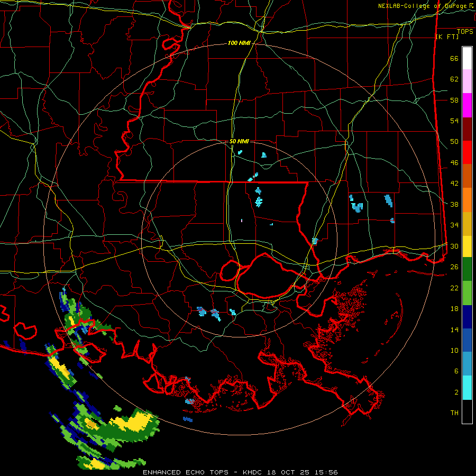The height and width of the screenshot is (476, 476).
Task: Click the '50' legend value
Action: (x=454, y=142)
